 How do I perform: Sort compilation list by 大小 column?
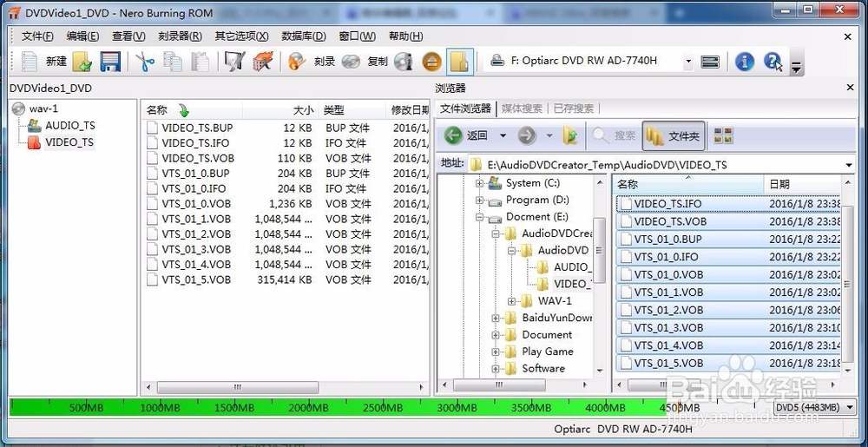[x=280, y=110]
